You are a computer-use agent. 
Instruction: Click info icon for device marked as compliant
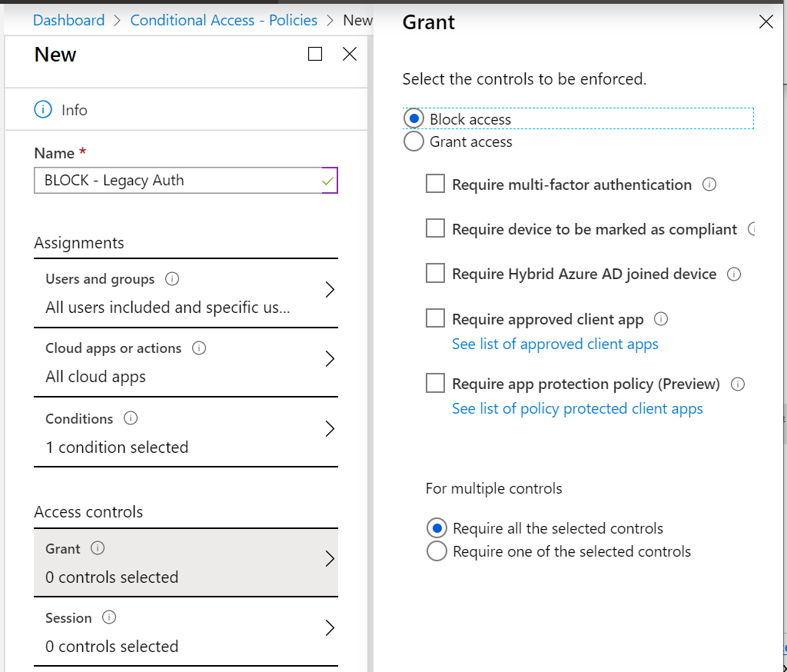(x=752, y=229)
